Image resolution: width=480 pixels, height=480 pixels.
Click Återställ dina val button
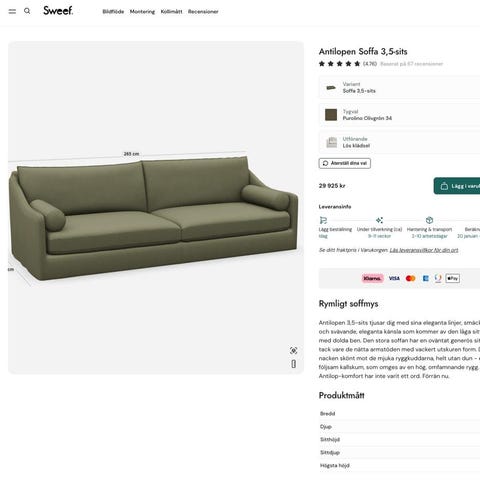(x=345, y=163)
